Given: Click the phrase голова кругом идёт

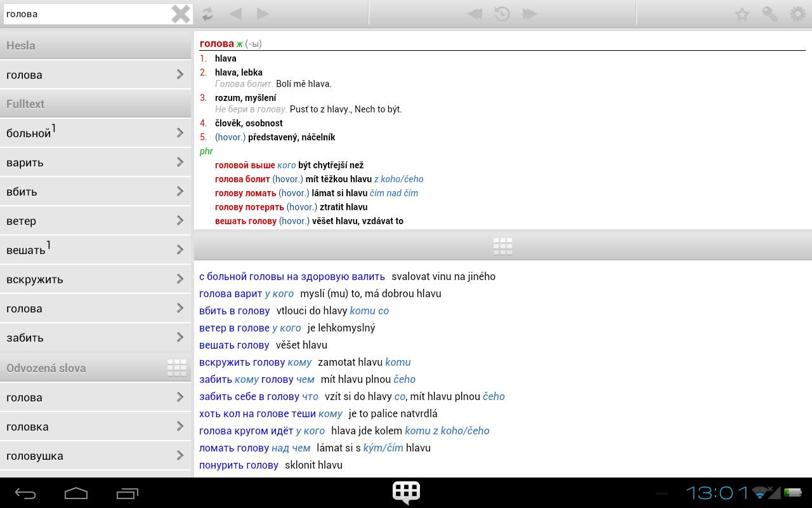Looking at the screenshot, I should [246, 431].
